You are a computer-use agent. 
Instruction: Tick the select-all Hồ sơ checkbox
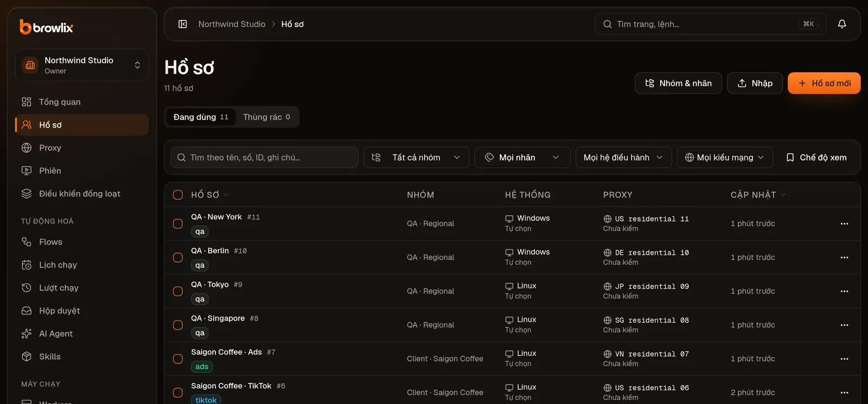[178, 195]
